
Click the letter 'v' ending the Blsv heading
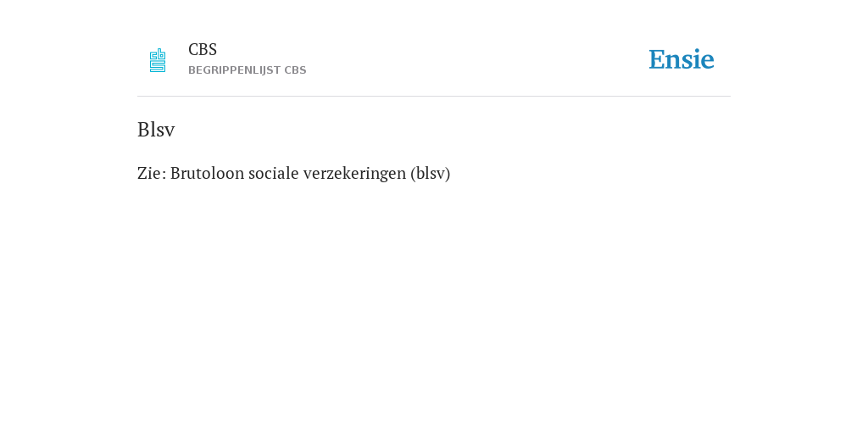pos(170,131)
